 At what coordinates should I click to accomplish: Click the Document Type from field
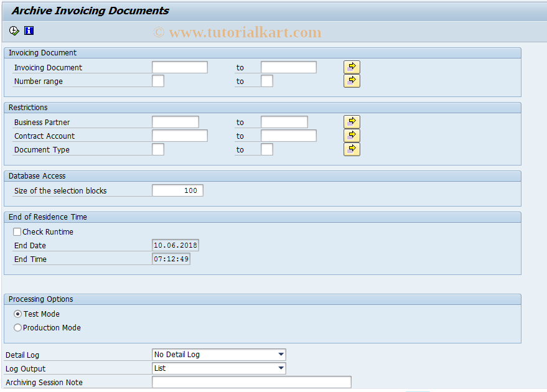point(158,149)
